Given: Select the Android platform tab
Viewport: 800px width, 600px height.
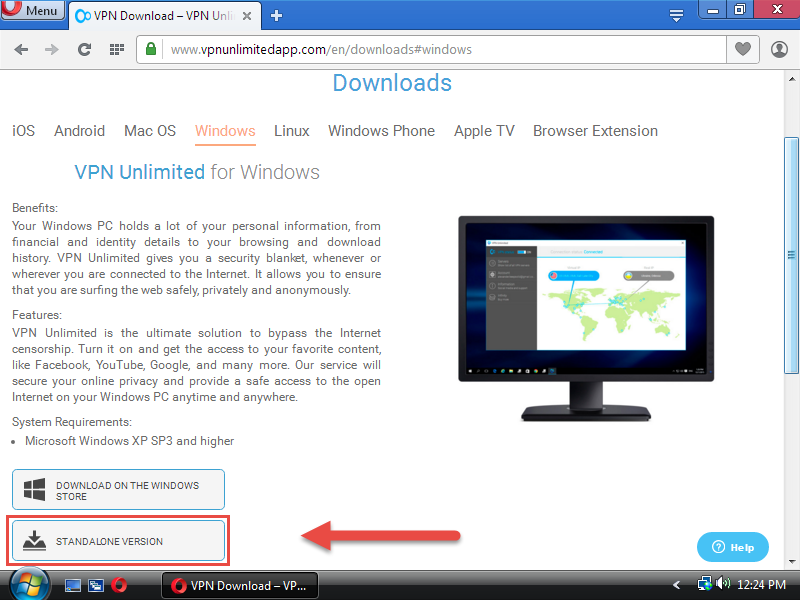Looking at the screenshot, I should (80, 131).
